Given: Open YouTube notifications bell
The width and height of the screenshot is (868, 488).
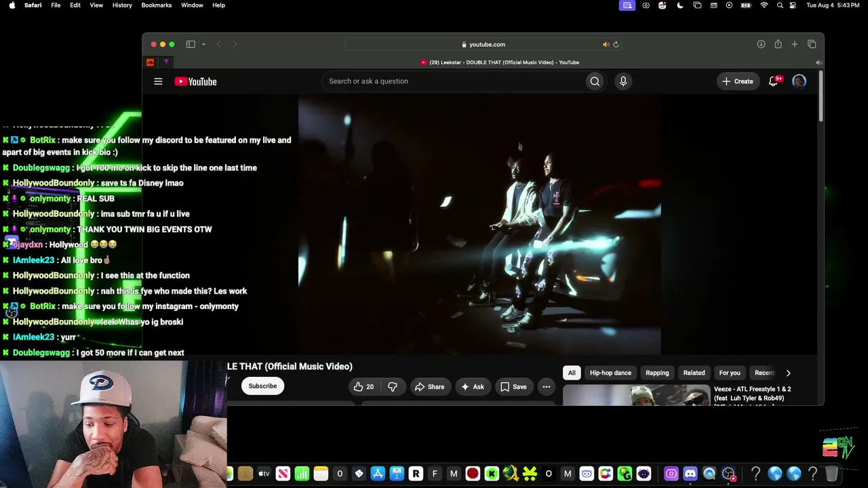Looking at the screenshot, I should click(773, 81).
